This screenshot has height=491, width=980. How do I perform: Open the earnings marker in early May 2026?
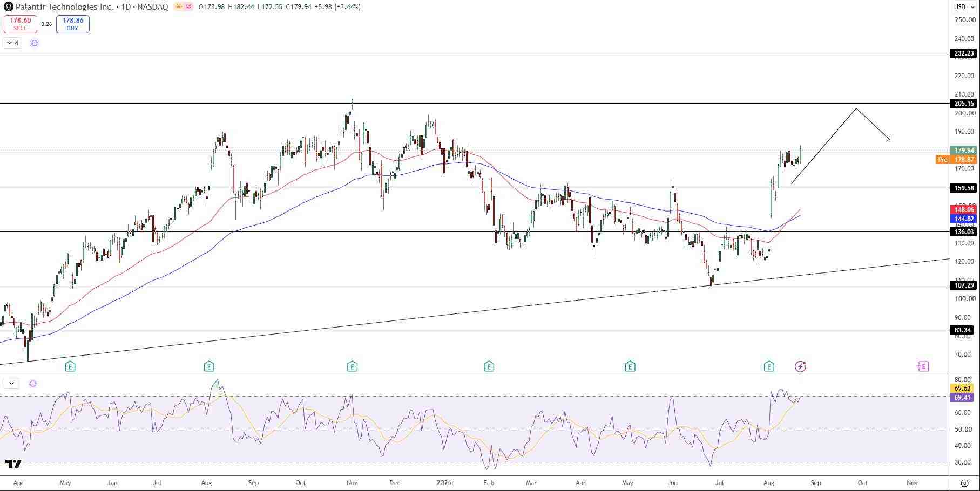tap(630, 367)
